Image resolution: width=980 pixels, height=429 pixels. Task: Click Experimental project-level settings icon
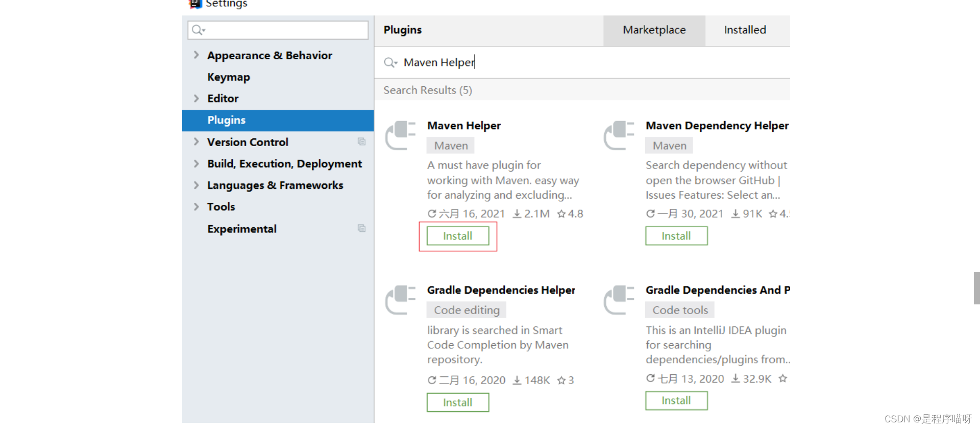pyautogui.click(x=361, y=228)
